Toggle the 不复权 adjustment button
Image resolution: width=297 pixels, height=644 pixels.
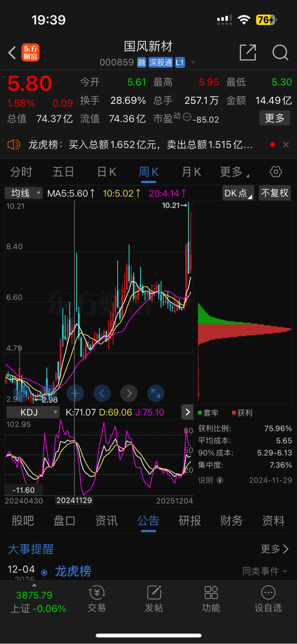point(275,193)
